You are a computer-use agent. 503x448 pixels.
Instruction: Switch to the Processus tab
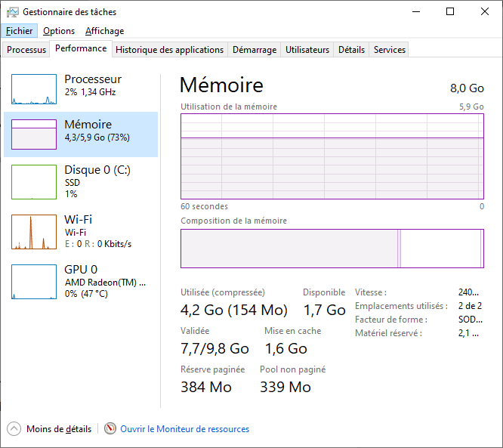coord(26,50)
